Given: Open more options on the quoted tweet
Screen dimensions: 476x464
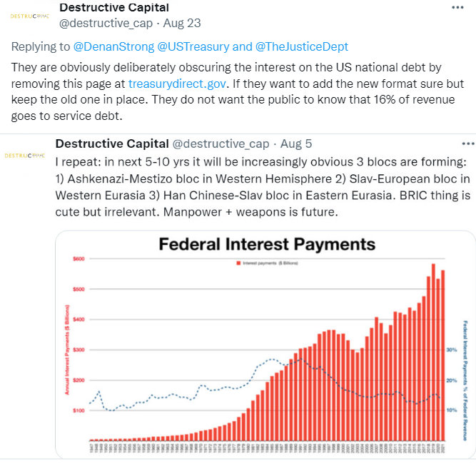Looking at the screenshot, I should click(x=467, y=143).
